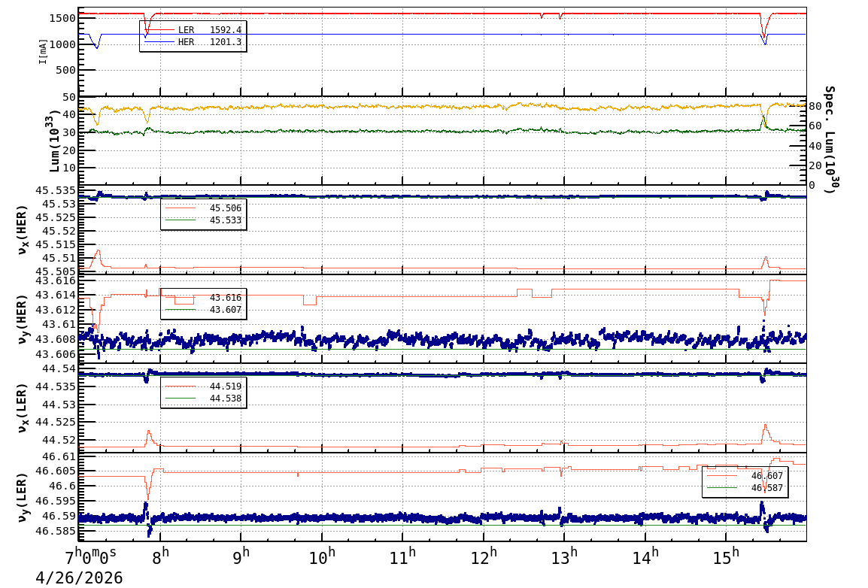868x588 pixels.
Task: Click the 46.587 legend entry
Action: [x=745, y=488]
